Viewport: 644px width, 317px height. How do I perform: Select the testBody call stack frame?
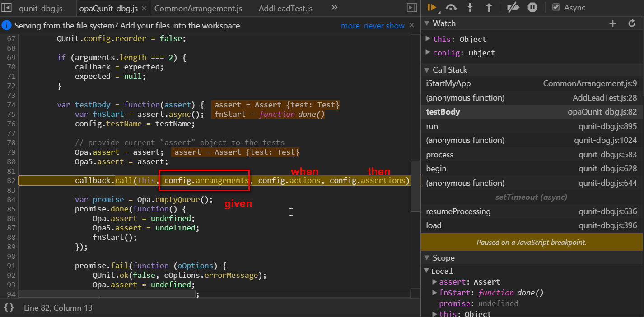[532, 112]
